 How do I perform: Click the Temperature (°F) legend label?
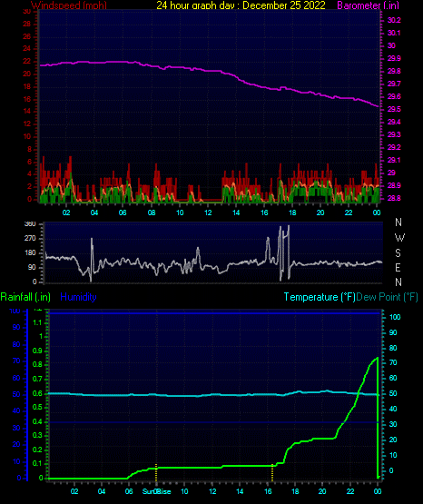click(320, 297)
